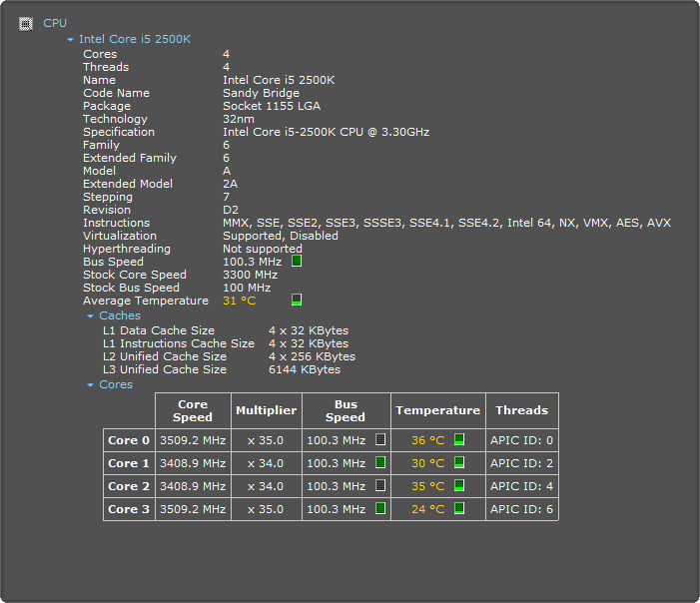The height and width of the screenshot is (603, 700).
Task: Click Core 1 multiplier x 34.0 cell
Action: [x=266, y=463]
